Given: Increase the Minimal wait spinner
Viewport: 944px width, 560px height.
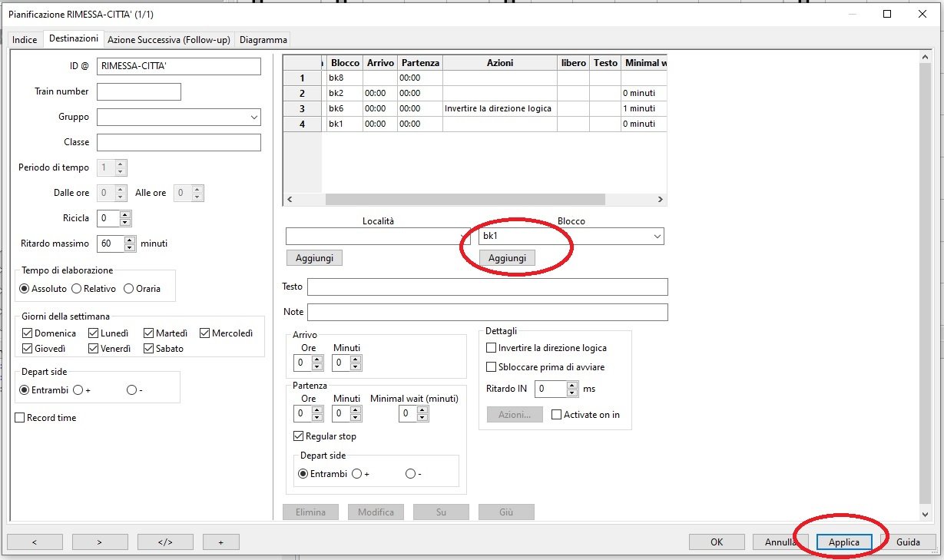Looking at the screenshot, I should click(x=422, y=410).
